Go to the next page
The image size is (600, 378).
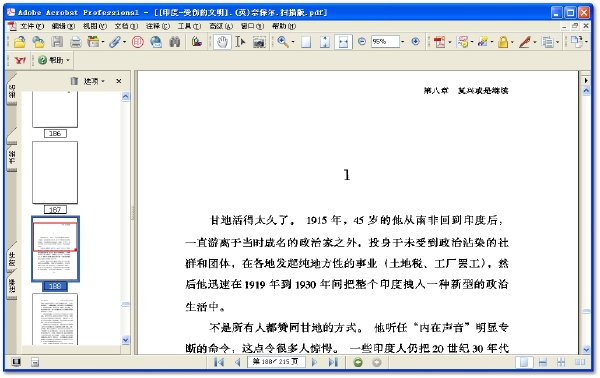315,362
